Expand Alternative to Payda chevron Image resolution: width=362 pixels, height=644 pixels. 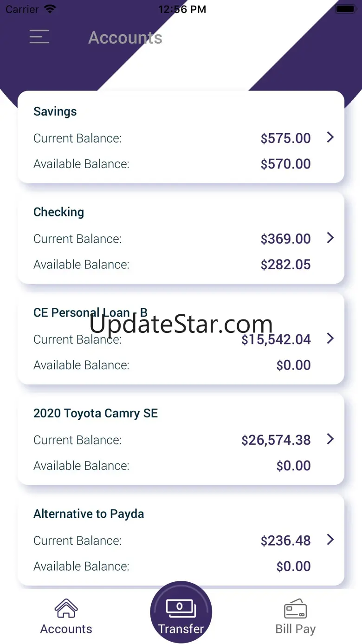click(330, 540)
